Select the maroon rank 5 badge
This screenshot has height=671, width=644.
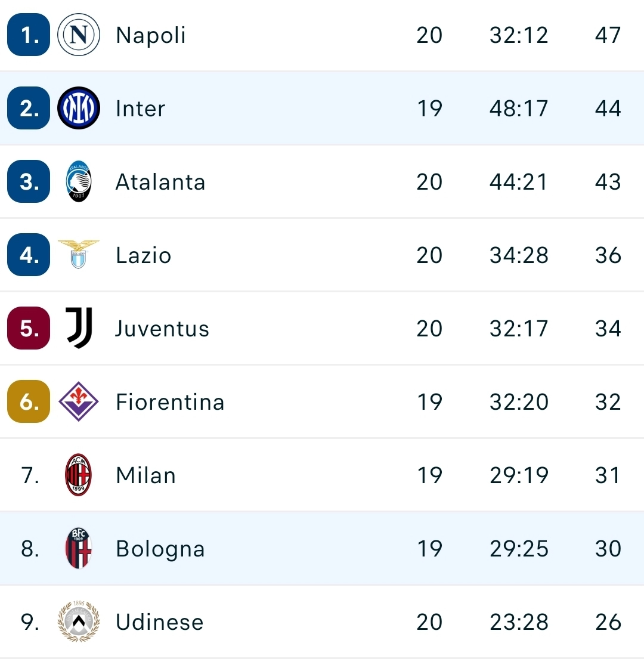[29, 328]
